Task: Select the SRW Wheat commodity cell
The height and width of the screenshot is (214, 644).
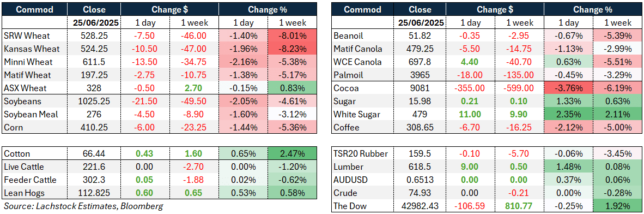Action: coord(35,36)
